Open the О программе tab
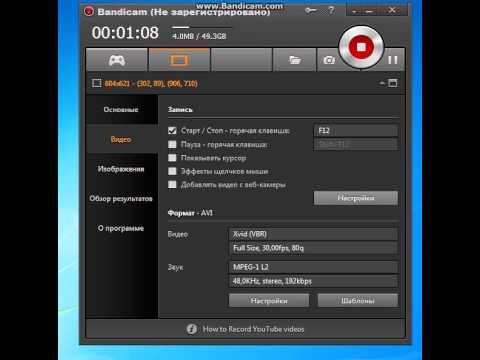 click(x=121, y=228)
